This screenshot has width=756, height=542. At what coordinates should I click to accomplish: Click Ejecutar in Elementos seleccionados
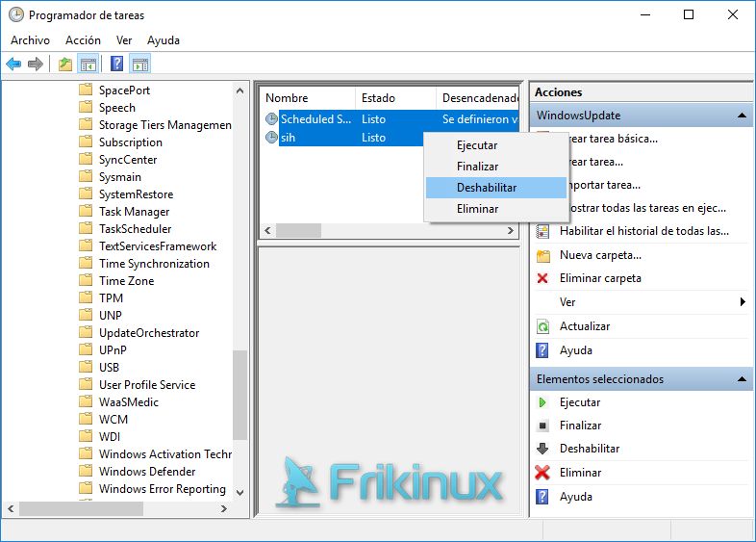[580, 402]
